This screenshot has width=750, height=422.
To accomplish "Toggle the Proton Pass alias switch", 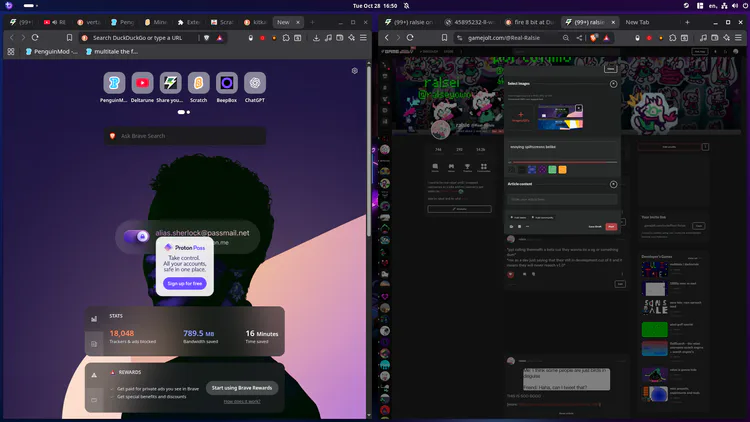I will click(x=136, y=236).
